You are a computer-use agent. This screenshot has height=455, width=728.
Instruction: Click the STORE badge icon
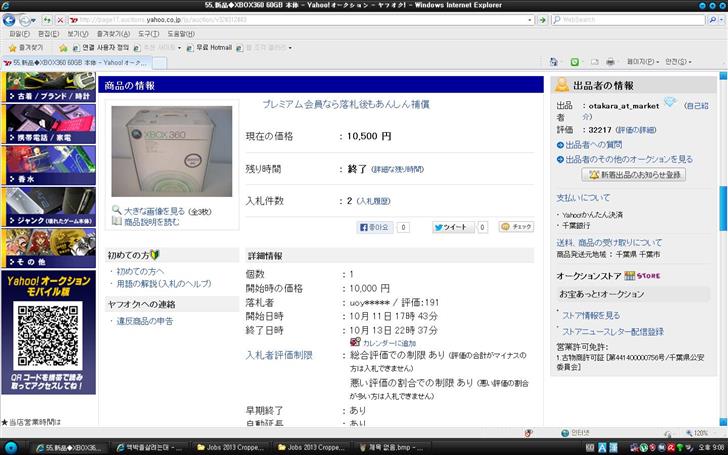point(643,276)
